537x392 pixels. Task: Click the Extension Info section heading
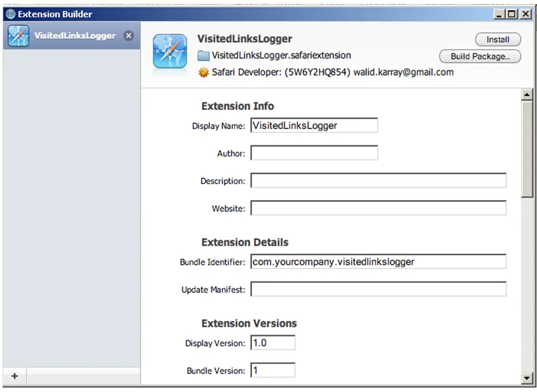(238, 106)
